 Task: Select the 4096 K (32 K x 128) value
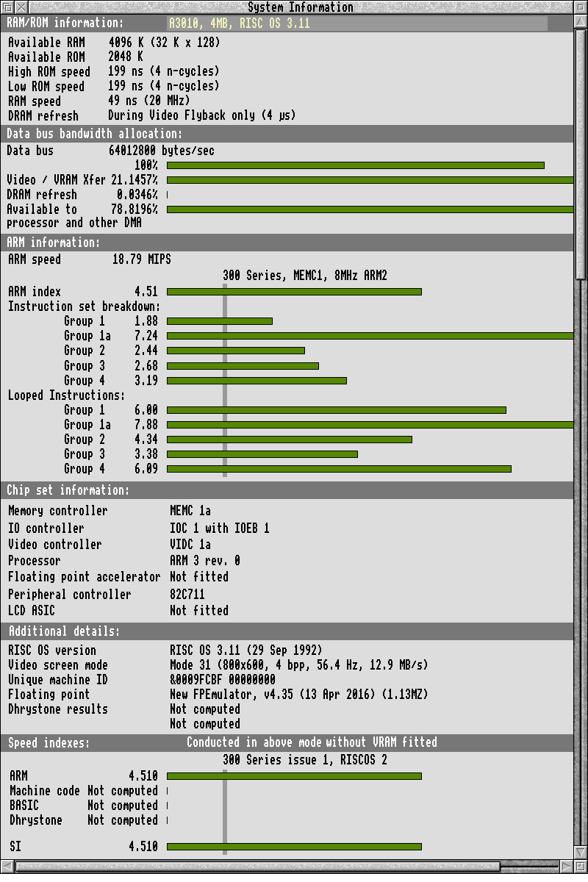164,43
